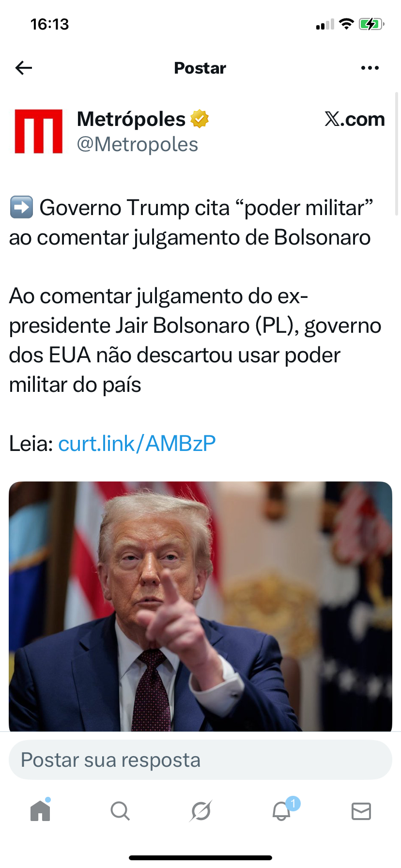The image size is (401, 868).
Task: Tap the Wi-Fi status icon
Action: 346,24
